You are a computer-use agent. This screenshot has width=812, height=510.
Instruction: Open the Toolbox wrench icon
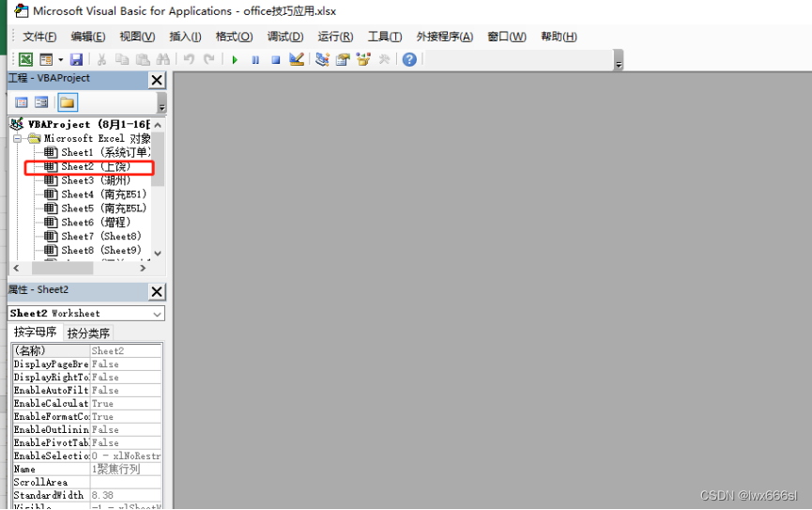coord(384,59)
